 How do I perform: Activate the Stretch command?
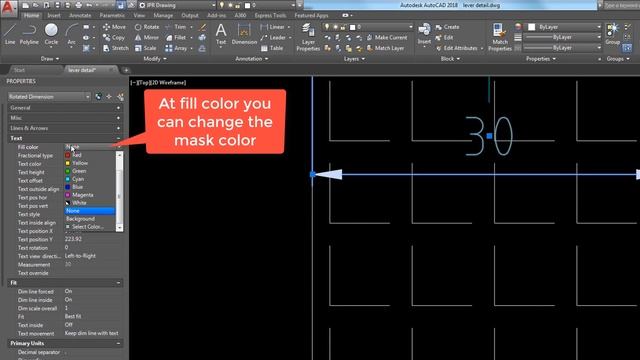pyautogui.click(x=116, y=48)
